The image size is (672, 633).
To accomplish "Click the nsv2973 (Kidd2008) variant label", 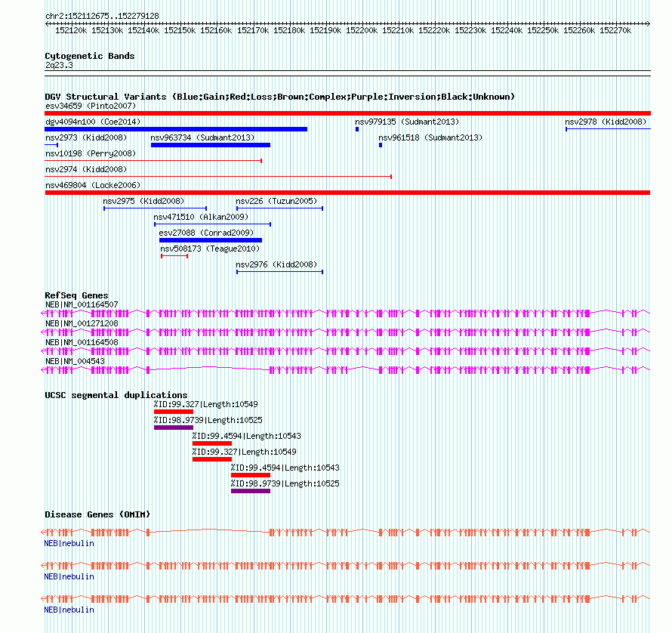I will click(x=86, y=137).
